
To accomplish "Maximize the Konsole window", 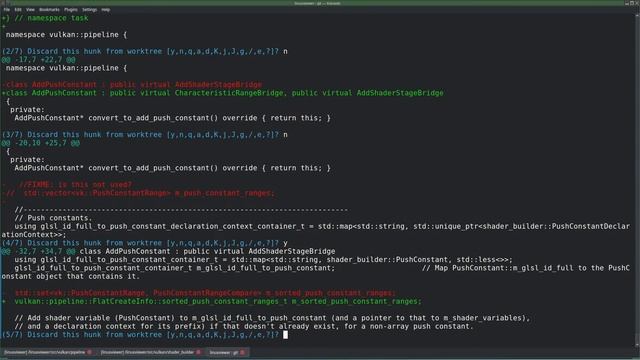I will (632, 3).
